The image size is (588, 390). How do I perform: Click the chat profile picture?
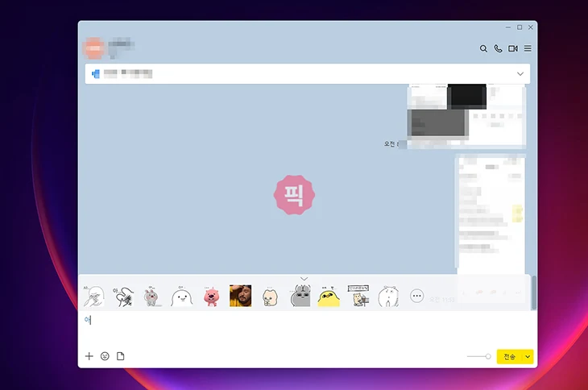pos(93,48)
